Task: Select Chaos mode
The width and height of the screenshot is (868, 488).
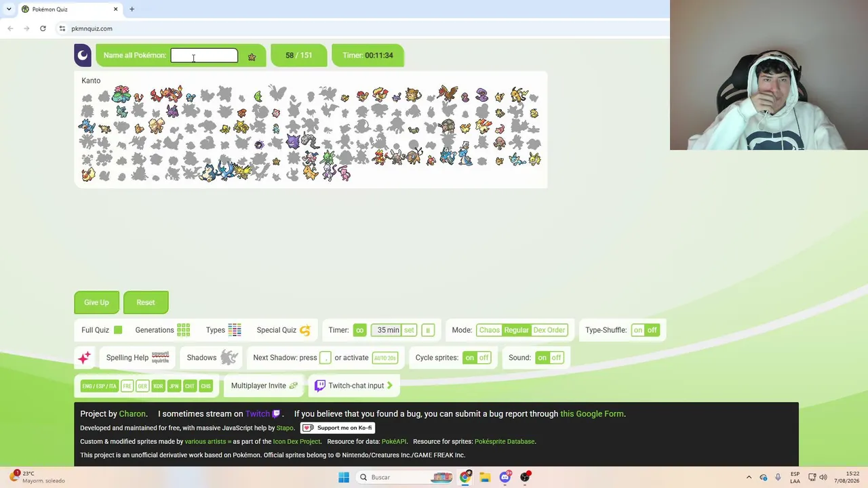Action: pos(489,330)
